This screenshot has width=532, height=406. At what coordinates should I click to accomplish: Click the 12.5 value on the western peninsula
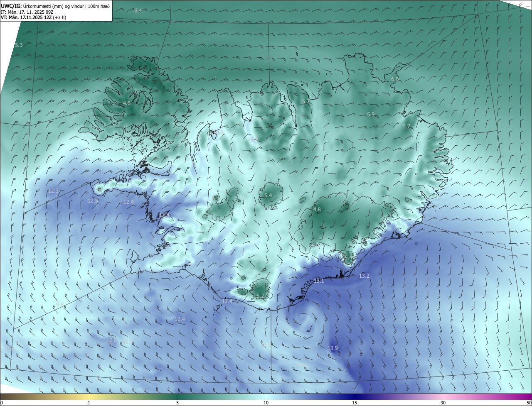click(93, 201)
